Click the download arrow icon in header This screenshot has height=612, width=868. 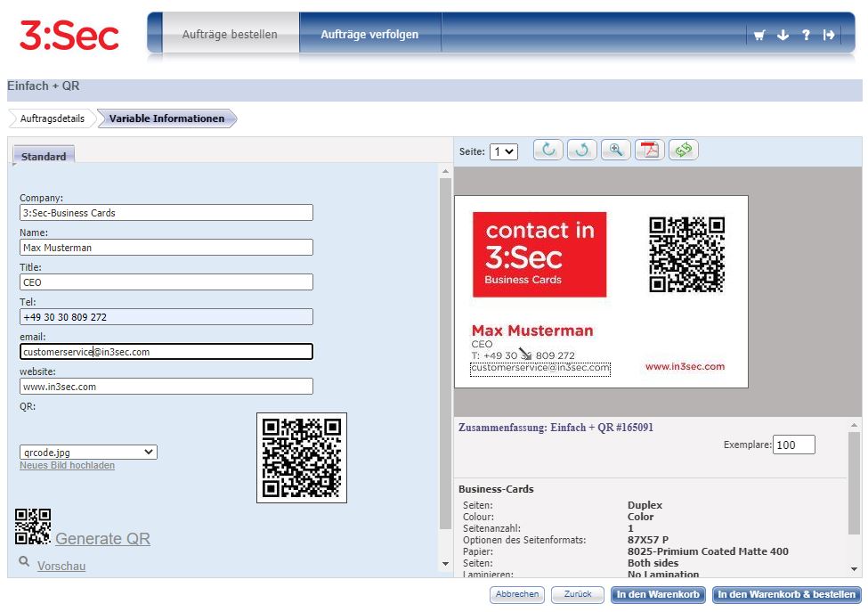point(783,35)
